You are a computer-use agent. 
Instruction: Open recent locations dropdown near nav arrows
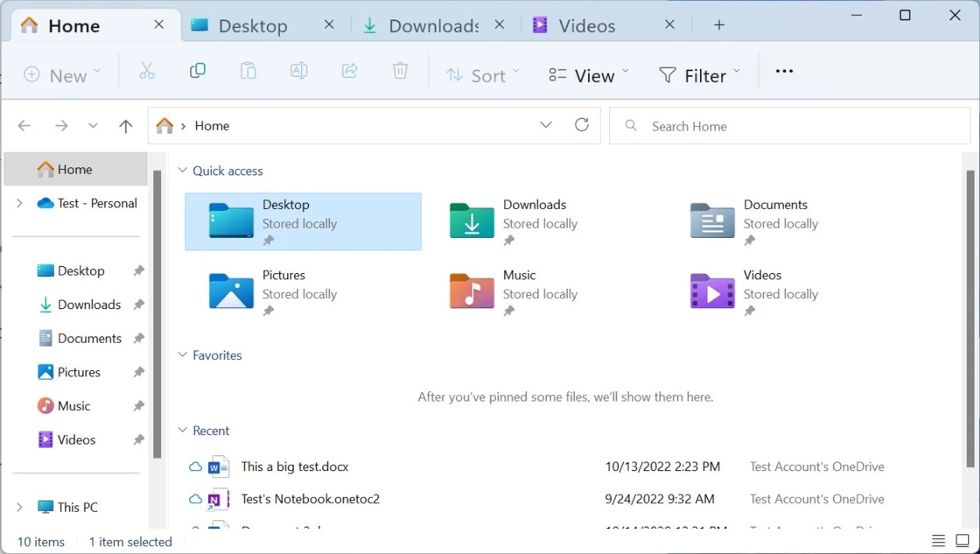(x=93, y=126)
